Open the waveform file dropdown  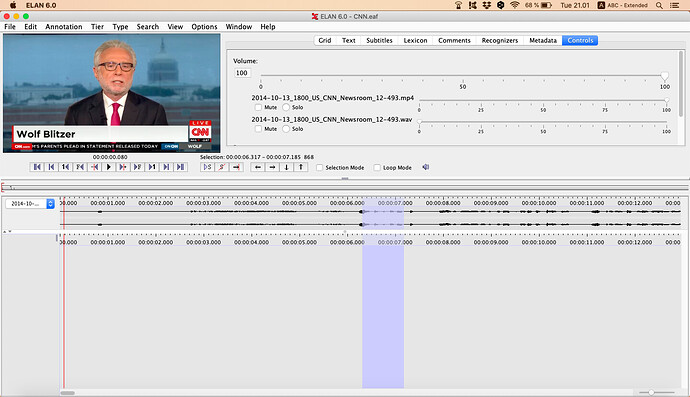(30, 204)
